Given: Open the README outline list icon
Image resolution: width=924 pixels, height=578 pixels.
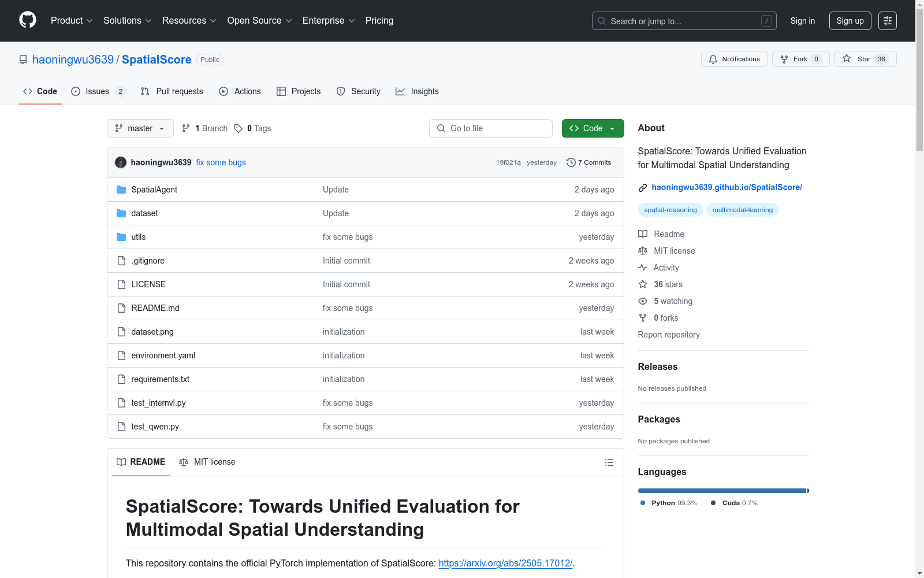Looking at the screenshot, I should (x=609, y=462).
